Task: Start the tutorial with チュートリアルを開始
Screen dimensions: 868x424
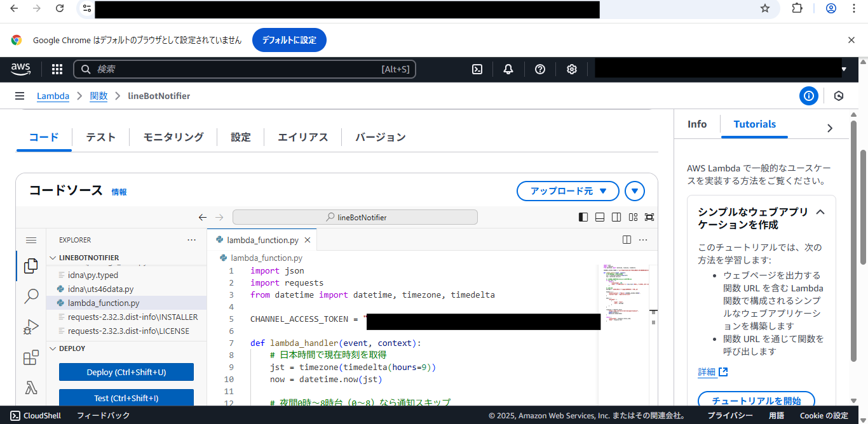Action: tap(756, 401)
